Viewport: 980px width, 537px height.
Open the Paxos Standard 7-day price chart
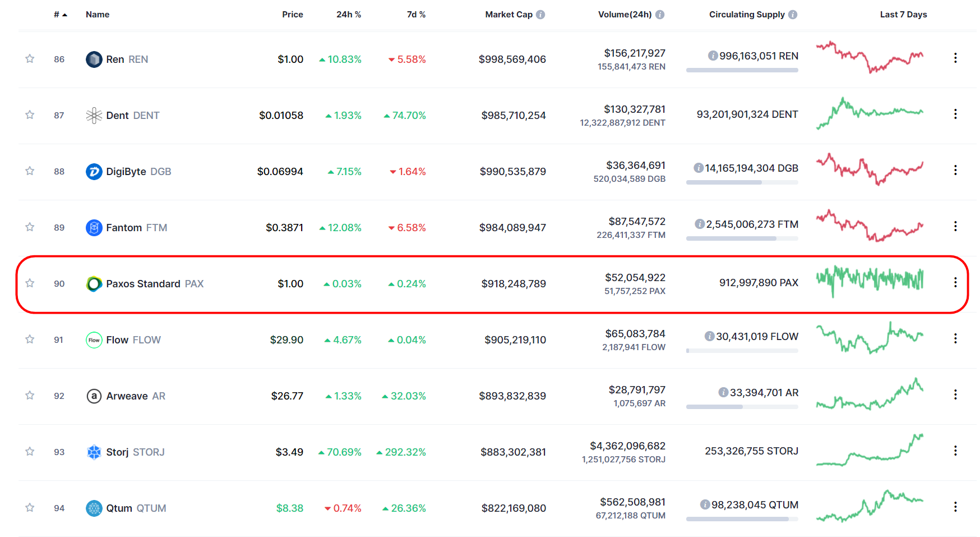[870, 282]
